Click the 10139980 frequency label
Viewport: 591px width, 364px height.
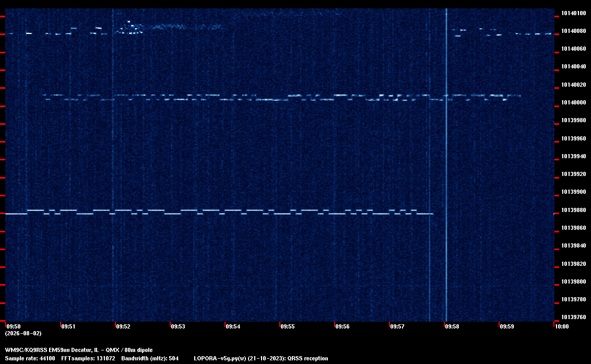[574, 120]
